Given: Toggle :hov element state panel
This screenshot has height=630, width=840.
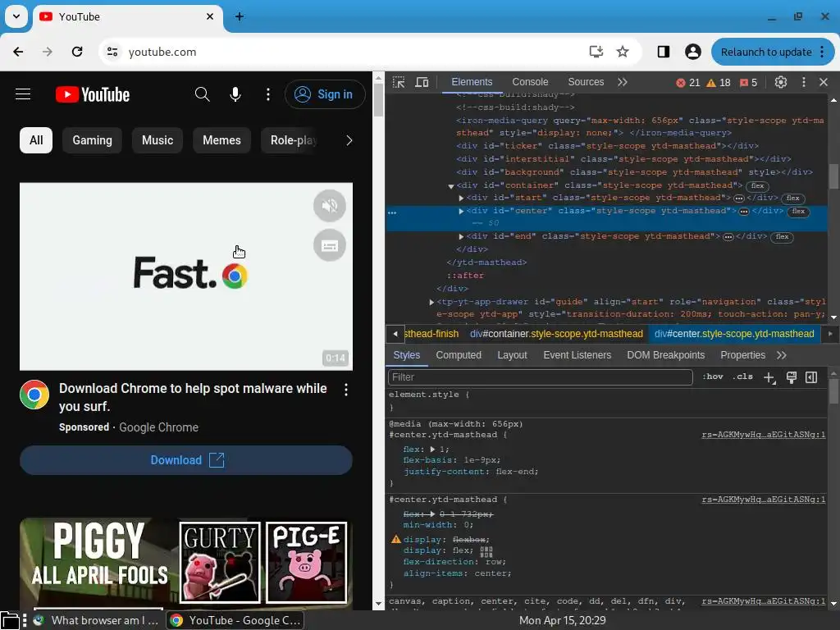Looking at the screenshot, I should (713, 377).
